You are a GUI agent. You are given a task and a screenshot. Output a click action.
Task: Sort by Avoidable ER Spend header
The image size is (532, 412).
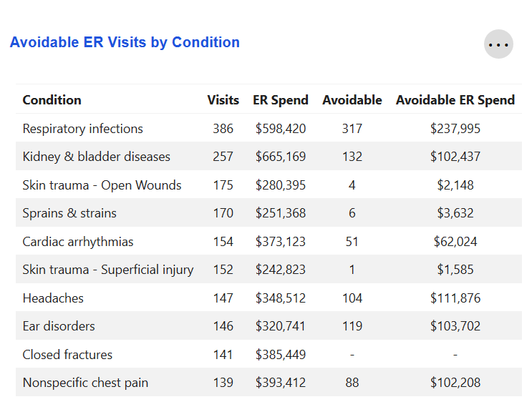click(x=455, y=100)
